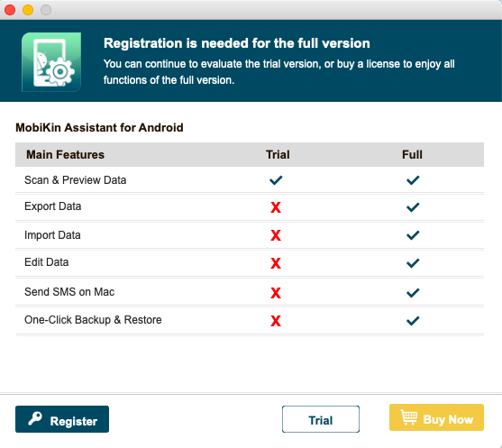Open the Buy Now purchase button
502x448 pixels.
click(x=436, y=417)
